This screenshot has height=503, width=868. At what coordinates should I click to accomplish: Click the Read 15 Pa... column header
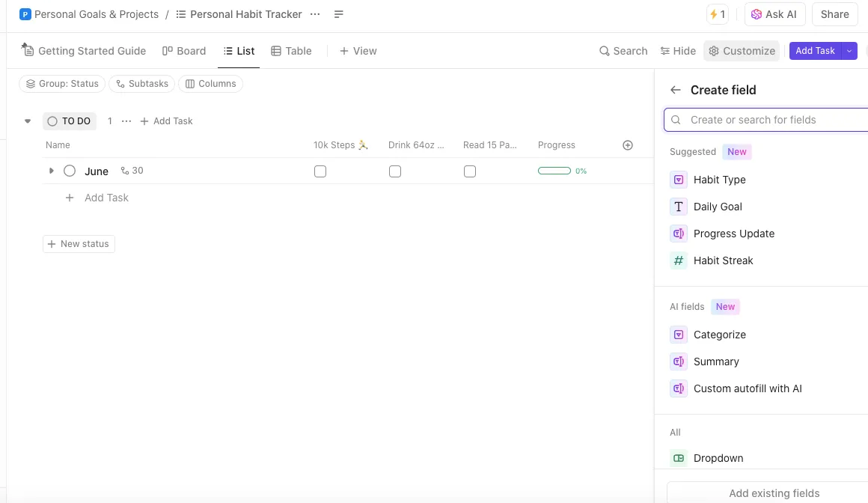pos(490,145)
